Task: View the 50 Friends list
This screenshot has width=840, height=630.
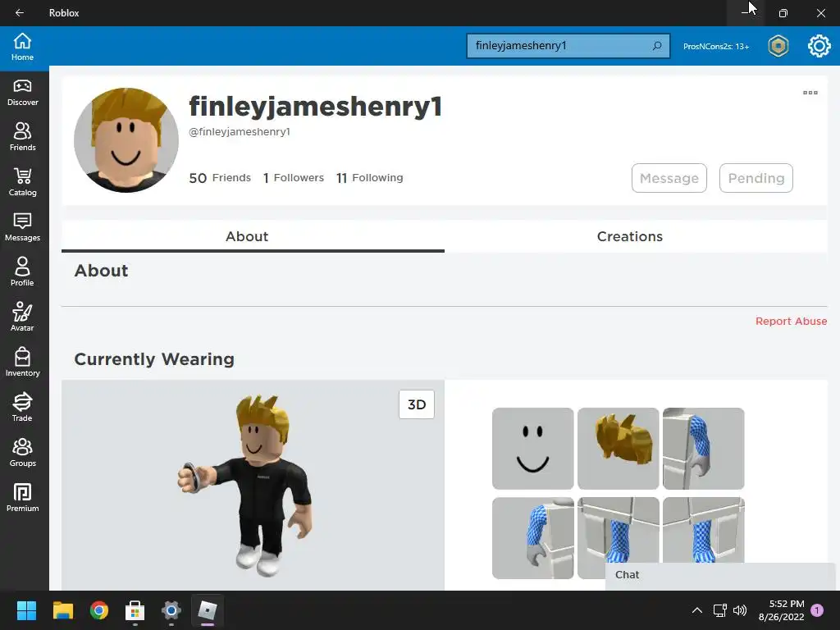Action: tap(220, 178)
